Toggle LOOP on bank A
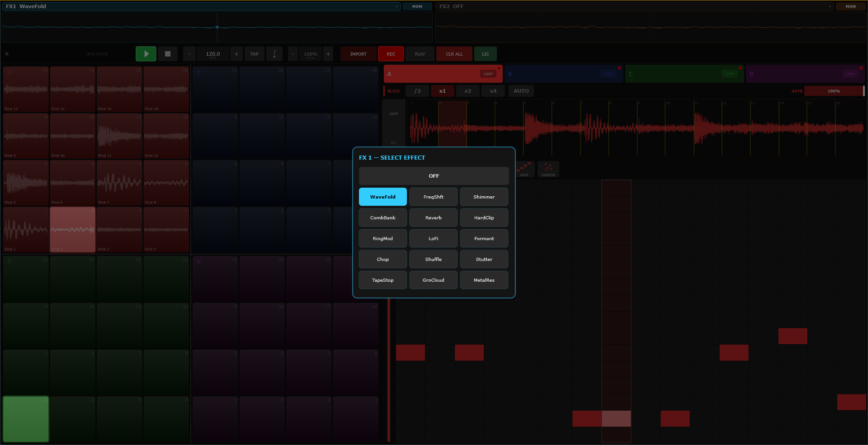868x445 pixels. click(488, 74)
